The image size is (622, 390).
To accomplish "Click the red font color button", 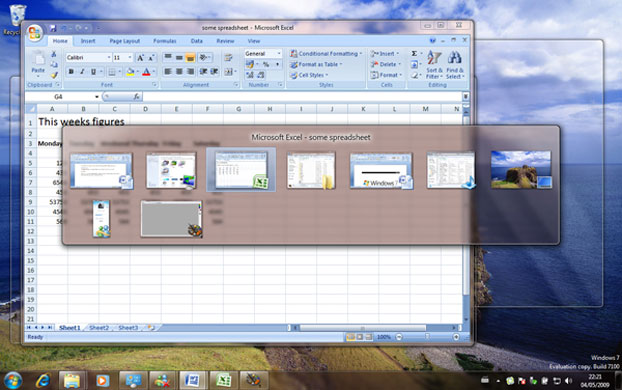I will 146,72.
